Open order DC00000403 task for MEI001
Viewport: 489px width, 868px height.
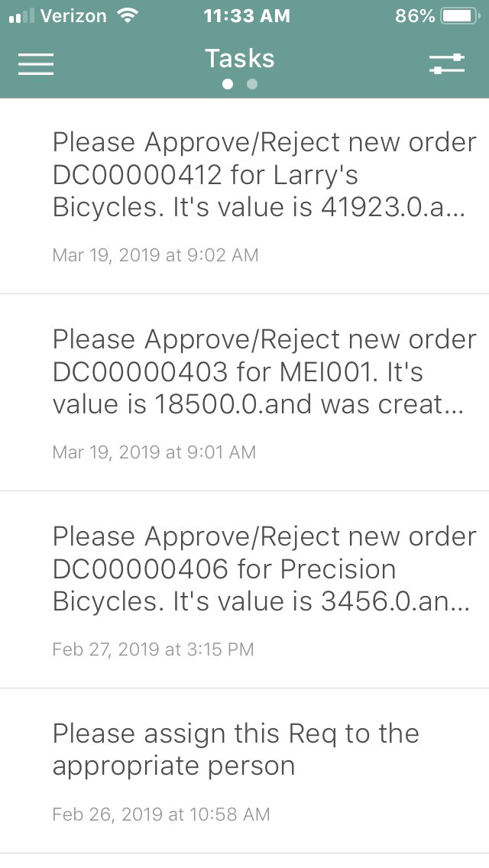264,372
